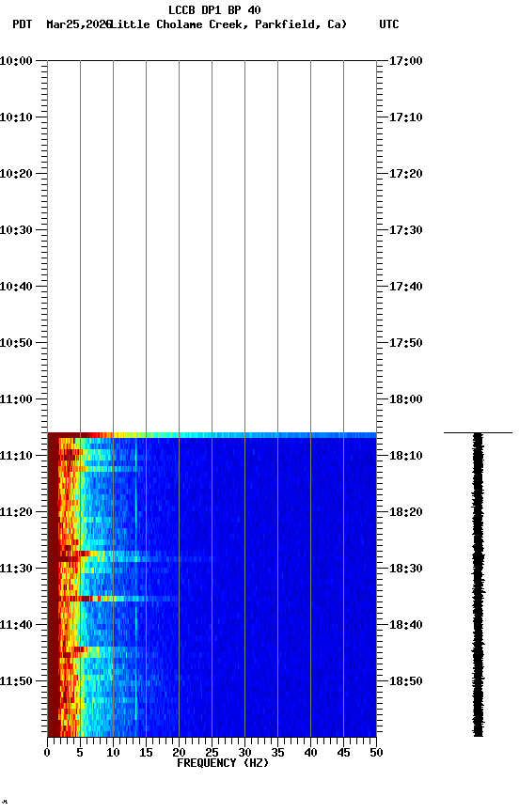Click the 18:40 UTC time label
This screenshot has width=519, height=812.
click(x=406, y=626)
